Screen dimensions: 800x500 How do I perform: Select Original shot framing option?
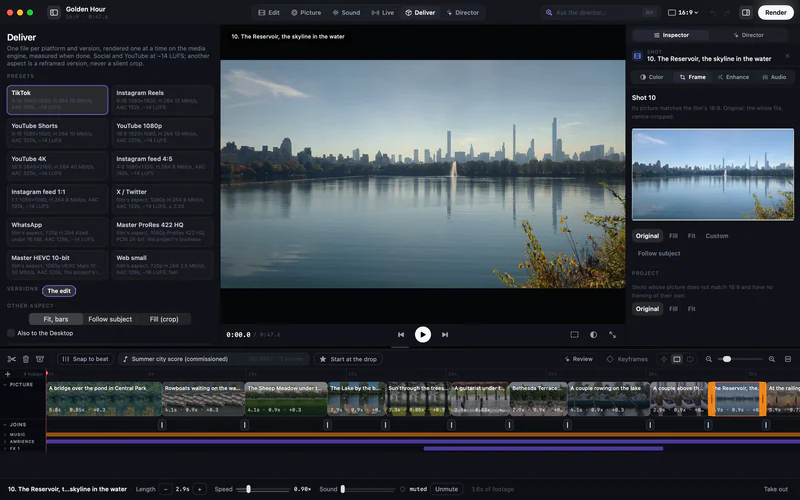click(x=647, y=236)
